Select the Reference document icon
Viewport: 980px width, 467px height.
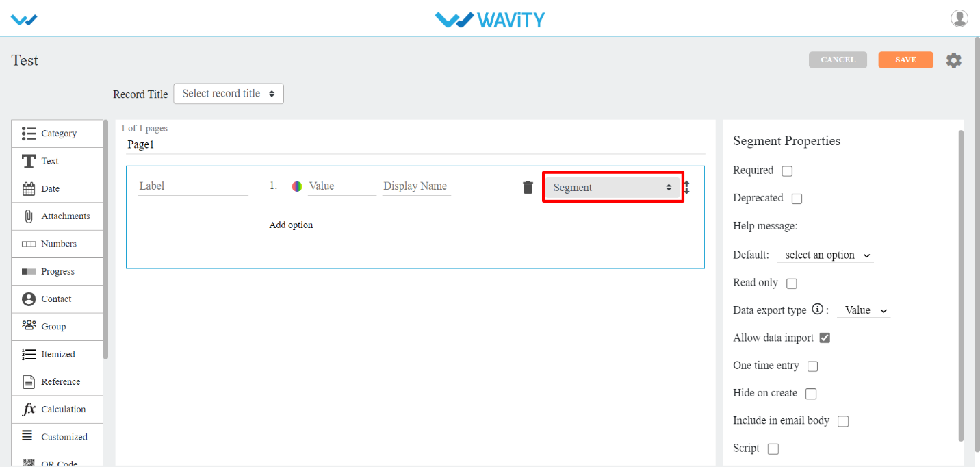click(29, 381)
